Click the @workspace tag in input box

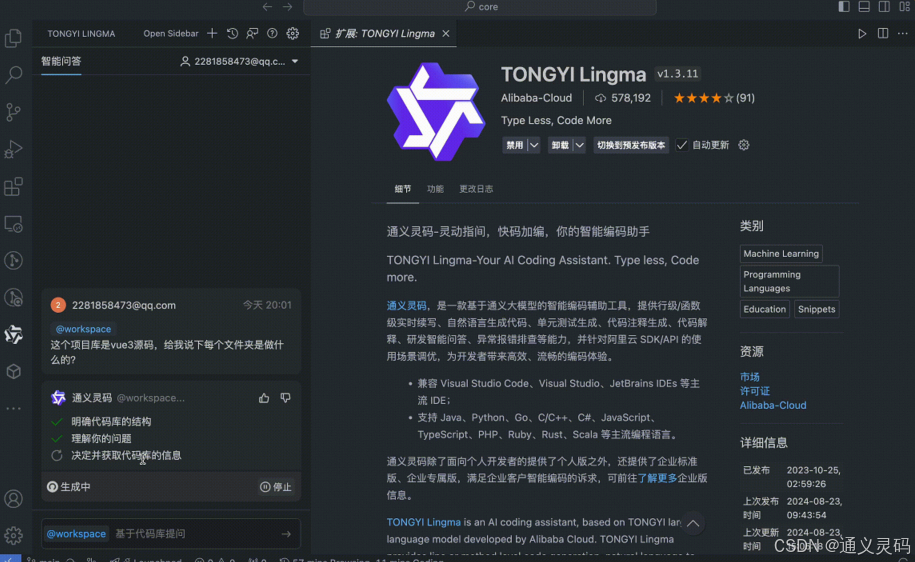pyautogui.click(x=76, y=533)
